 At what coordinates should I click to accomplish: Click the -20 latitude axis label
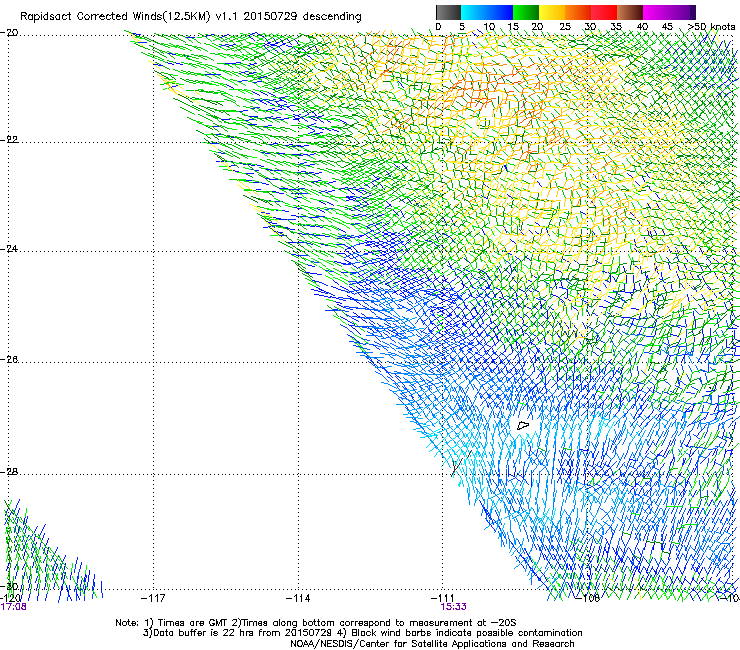9,33
